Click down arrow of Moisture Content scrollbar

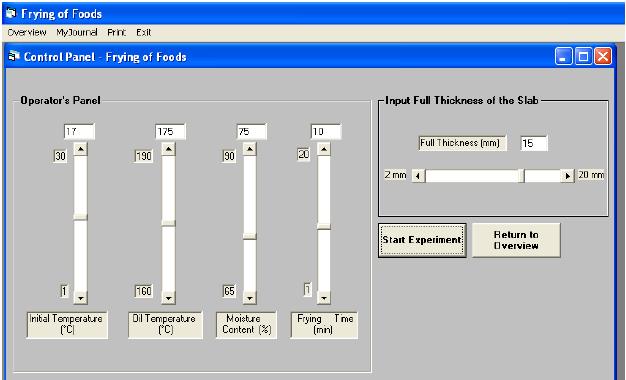coord(250,298)
